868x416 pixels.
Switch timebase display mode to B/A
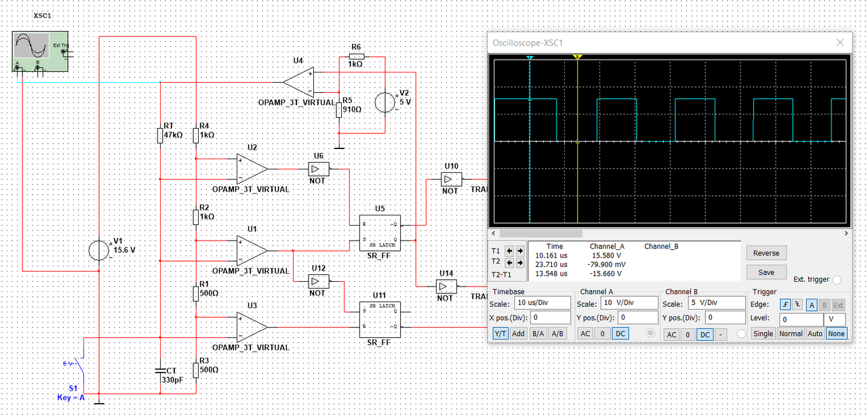(538, 333)
